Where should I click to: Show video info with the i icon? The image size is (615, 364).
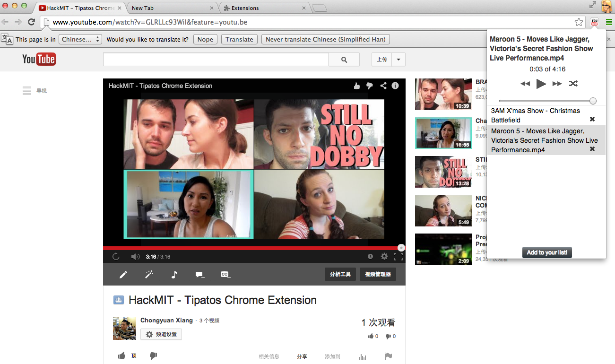click(395, 86)
